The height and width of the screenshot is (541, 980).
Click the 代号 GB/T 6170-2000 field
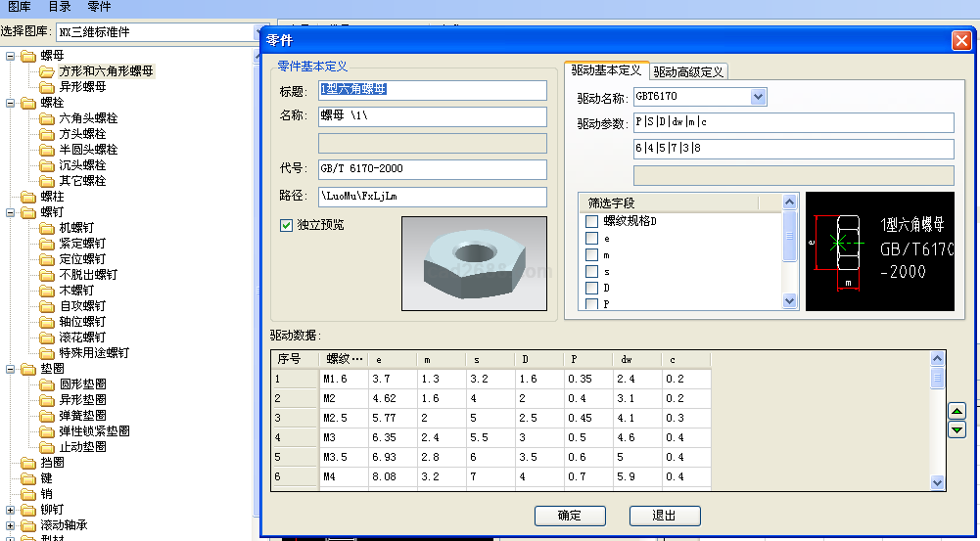coord(433,169)
